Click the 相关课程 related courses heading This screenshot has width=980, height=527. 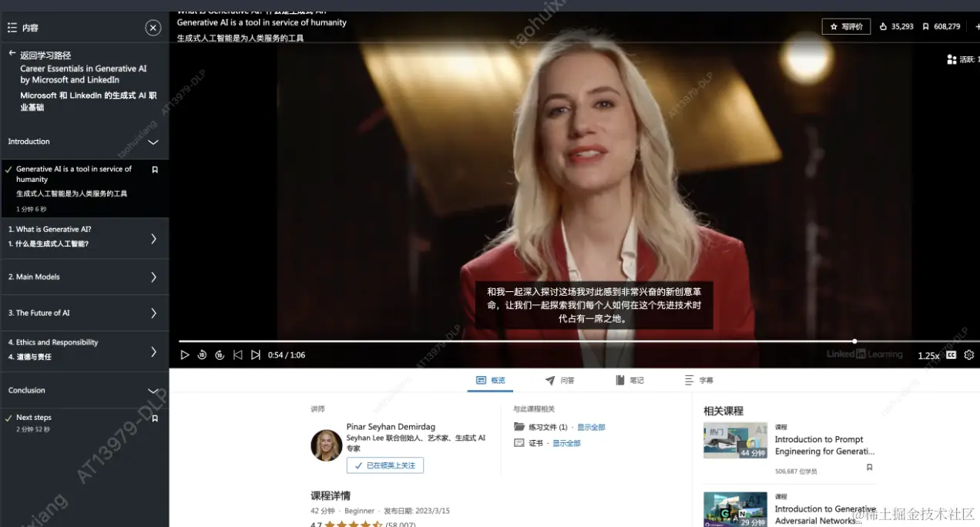click(x=723, y=411)
